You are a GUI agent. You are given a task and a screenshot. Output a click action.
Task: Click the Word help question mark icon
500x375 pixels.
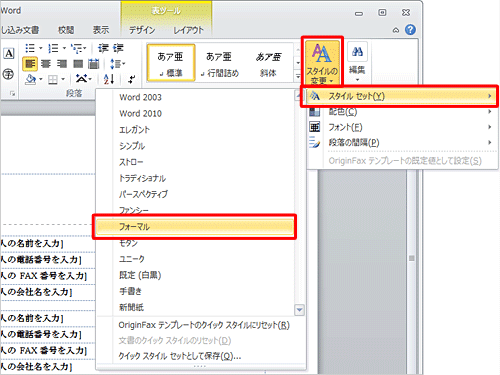point(410,30)
